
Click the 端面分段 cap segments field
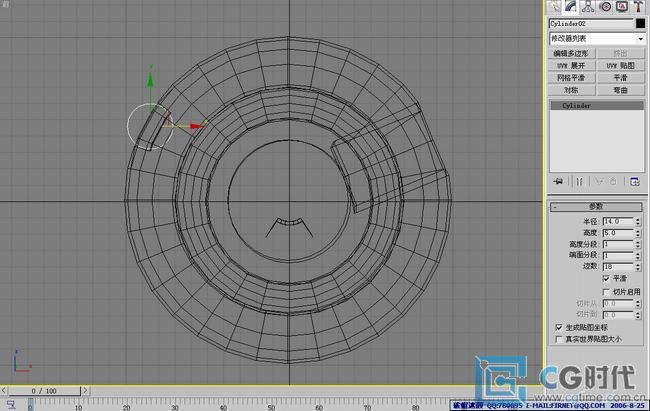[x=618, y=255]
